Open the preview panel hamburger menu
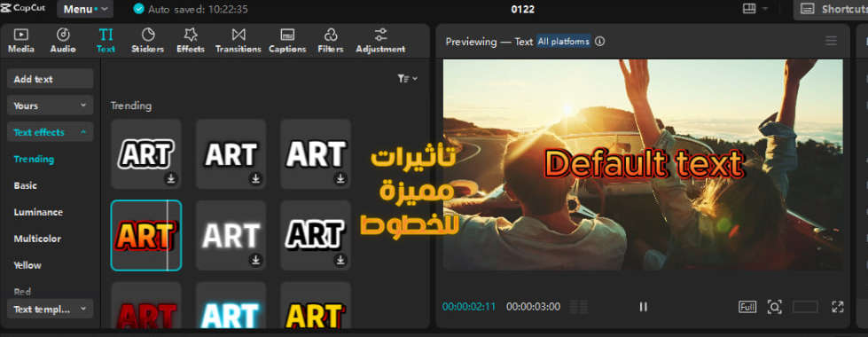868x337 pixels. 831,41
